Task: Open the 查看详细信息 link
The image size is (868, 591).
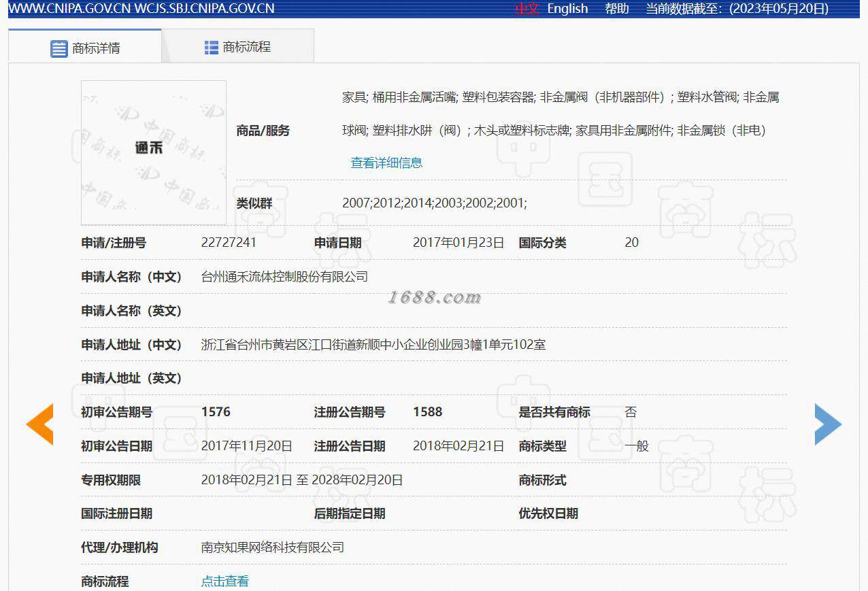Action: (x=386, y=163)
